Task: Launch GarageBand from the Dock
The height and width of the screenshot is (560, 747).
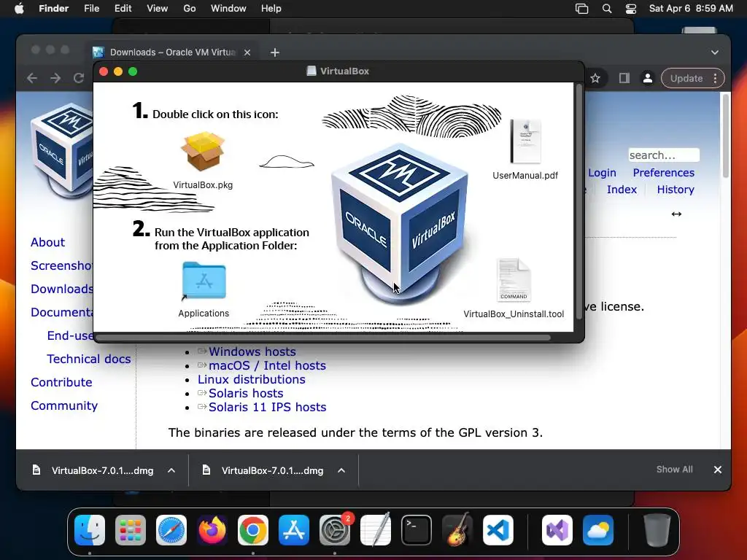Action: click(457, 530)
